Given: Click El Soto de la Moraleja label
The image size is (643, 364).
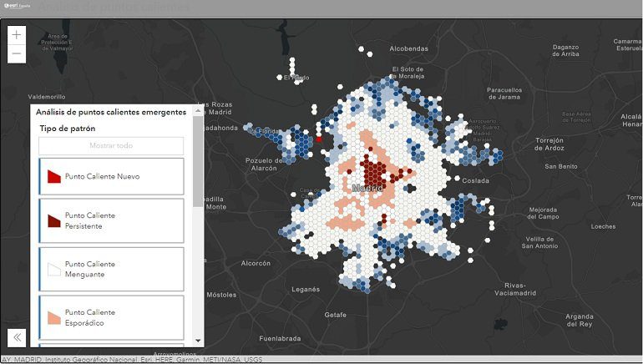Looking at the screenshot, I should [407, 73].
